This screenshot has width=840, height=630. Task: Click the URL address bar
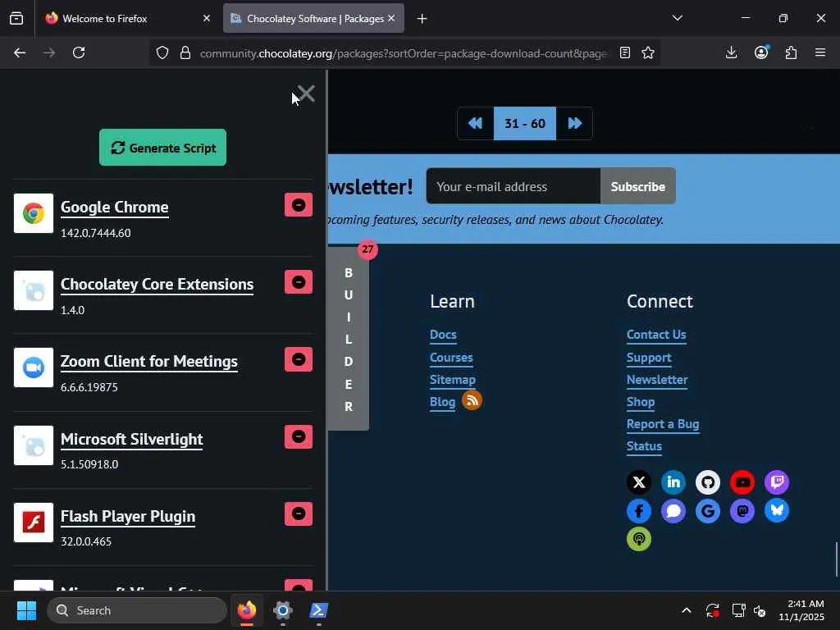tap(403, 53)
